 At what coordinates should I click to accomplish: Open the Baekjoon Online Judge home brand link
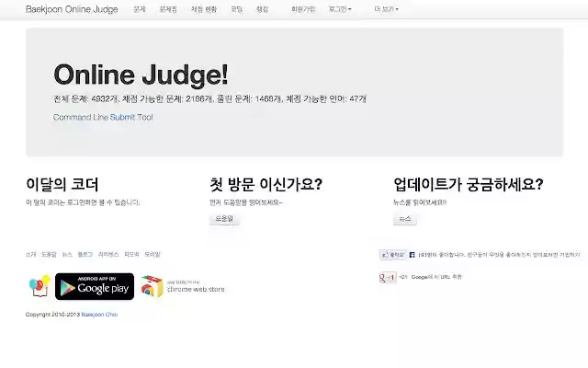click(x=72, y=9)
